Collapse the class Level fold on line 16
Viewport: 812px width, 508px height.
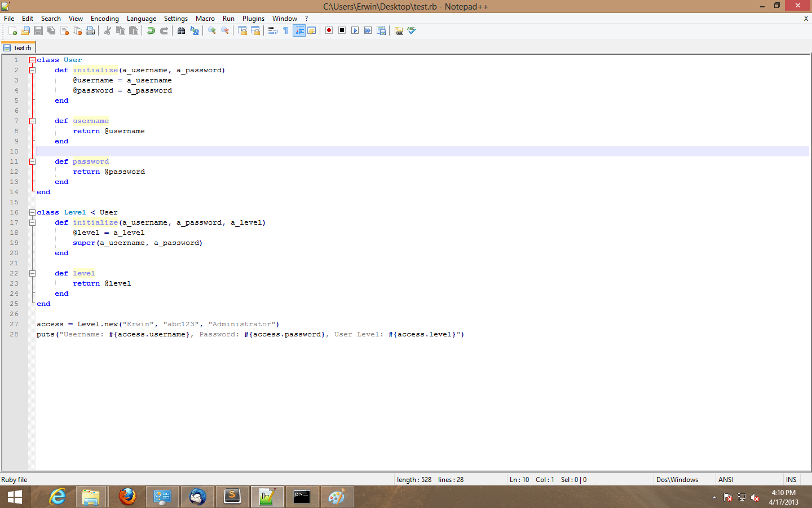pyautogui.click(x=32, y=212)
